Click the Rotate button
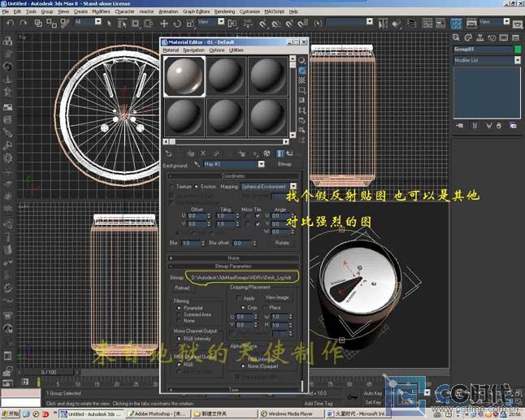The height and width of the screenshot is (420, 525). pos(282,243)
